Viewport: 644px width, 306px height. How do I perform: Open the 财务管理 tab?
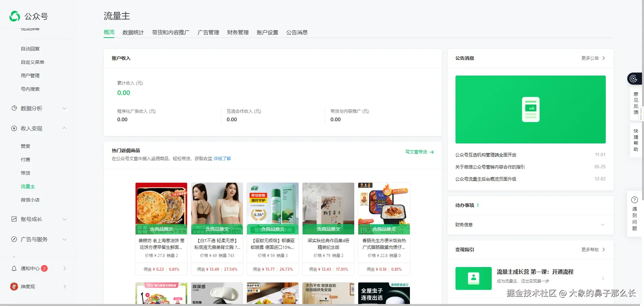[237, 32]
